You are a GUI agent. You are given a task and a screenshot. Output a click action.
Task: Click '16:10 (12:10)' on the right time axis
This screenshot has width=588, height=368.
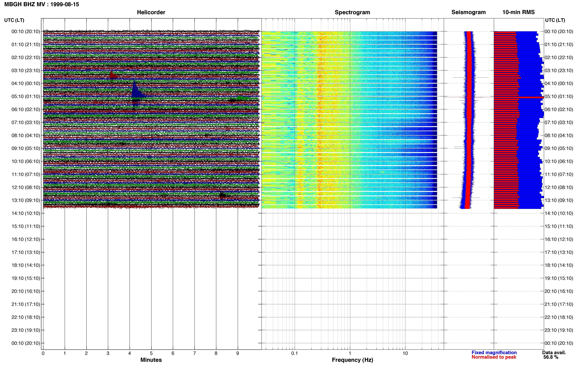coord(559,239)
